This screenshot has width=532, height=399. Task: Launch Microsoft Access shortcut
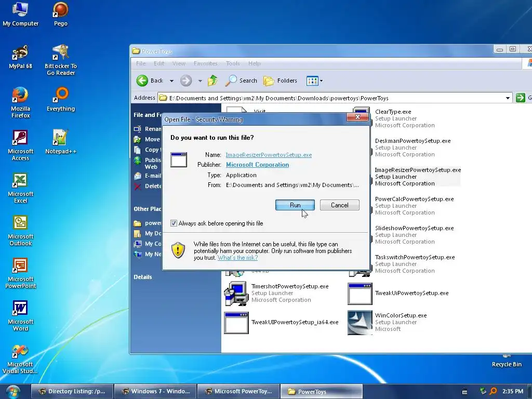tap(20, 145)
